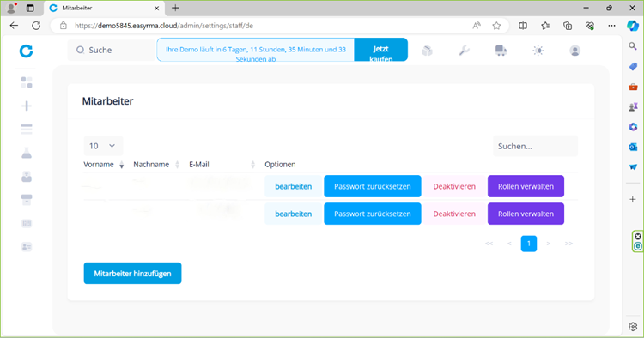Open the browser collections icon
This screenshot has width=644, height=338.
(x=568, y=26)
